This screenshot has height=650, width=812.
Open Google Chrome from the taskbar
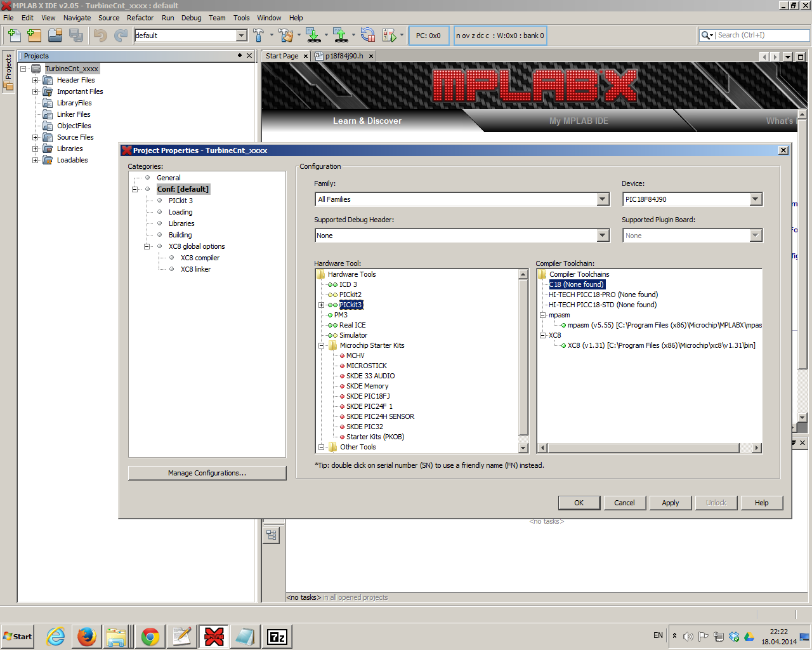[x=150, y=636]
